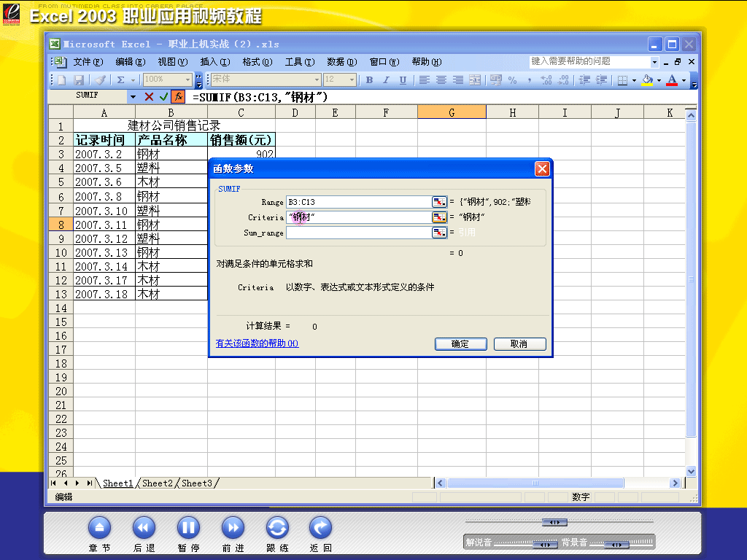Click the fast-forward (前进) player button
The width and height of the screenshot is (747, 560).
coord(233,528)
